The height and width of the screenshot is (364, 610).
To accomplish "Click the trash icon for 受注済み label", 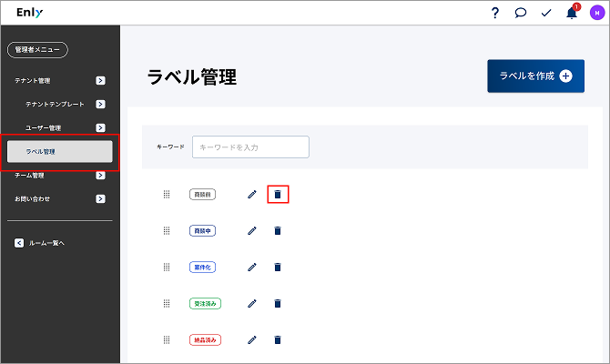I will [x=278, y=303].
